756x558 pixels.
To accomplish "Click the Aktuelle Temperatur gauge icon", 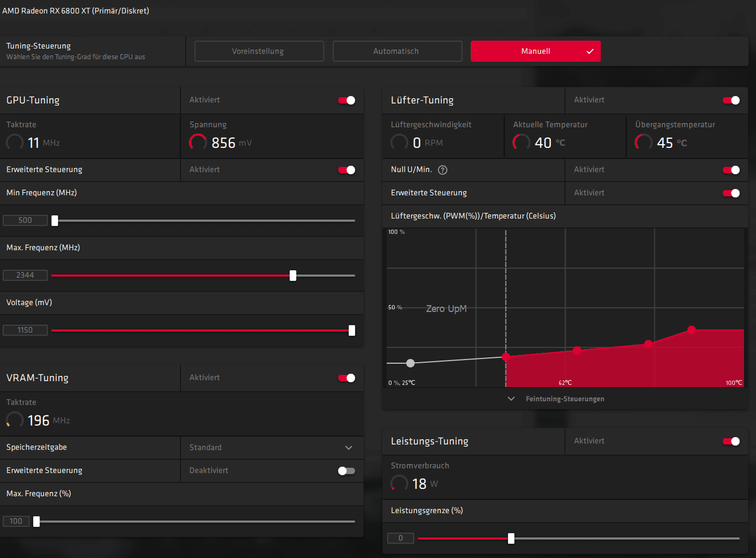I will click(x=521, y=143).
